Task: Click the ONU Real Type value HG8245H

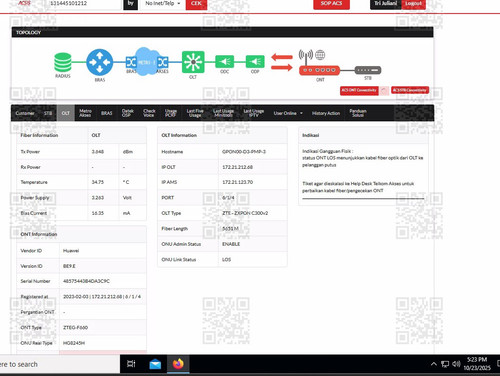Action: pyautogui.click(x=74, y=343)
